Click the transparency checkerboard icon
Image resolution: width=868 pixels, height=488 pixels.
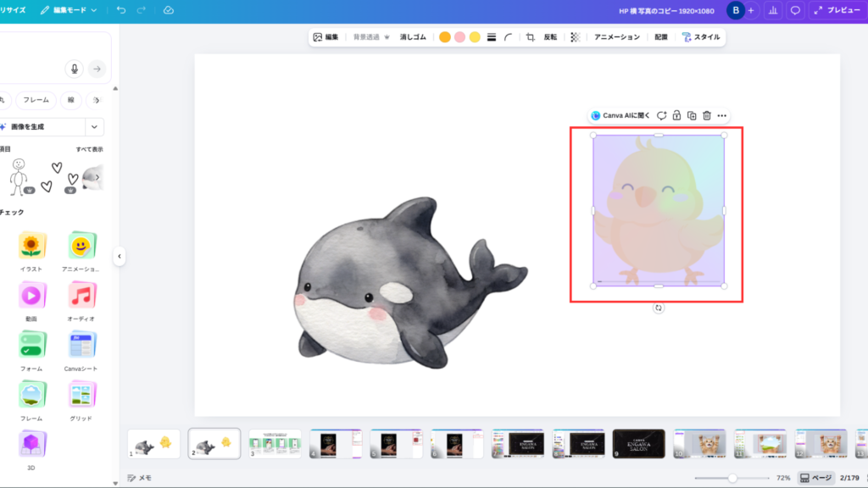click(x=576, y=37)
